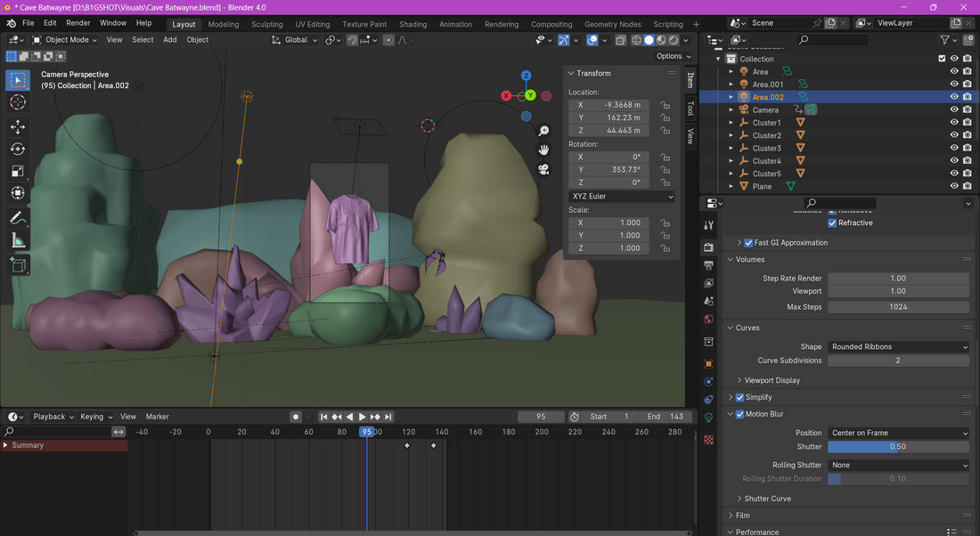The width and height of the screenshot is (980, 536).
Task: Toggle X-ray mode in viewport header
Action: pos(621,40)
